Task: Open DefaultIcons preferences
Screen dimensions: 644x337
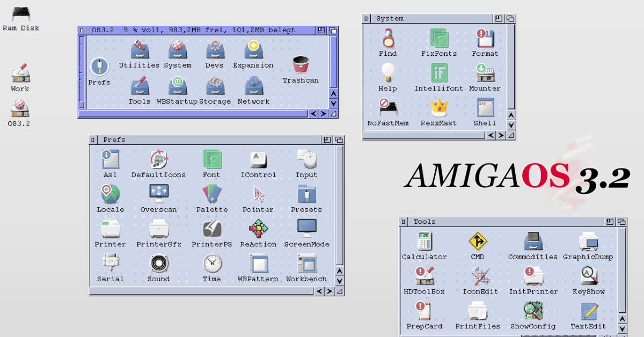Action: 159,159
